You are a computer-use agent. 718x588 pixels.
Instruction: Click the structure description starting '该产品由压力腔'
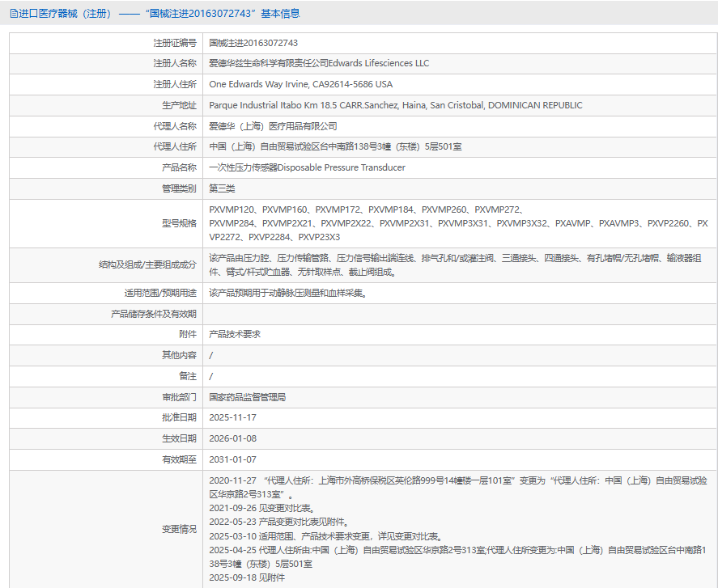click(x=455, y=265)
